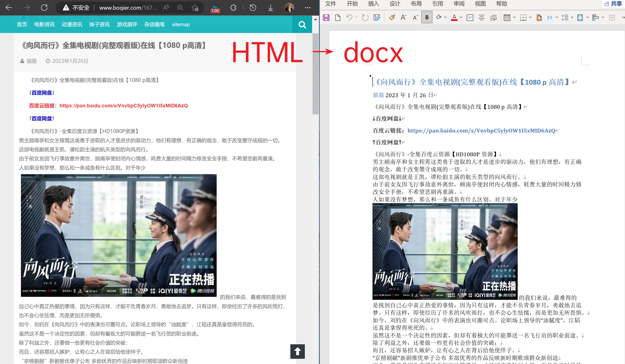Click the browser Downloads arrow icon
625x364 pixels.
pyautogui.click(x=271, y=8)
